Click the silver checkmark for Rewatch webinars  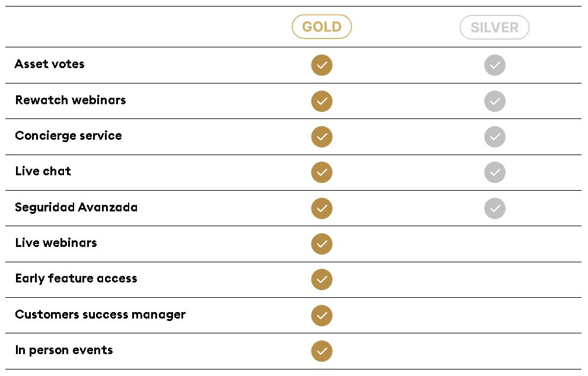[495, 101]
